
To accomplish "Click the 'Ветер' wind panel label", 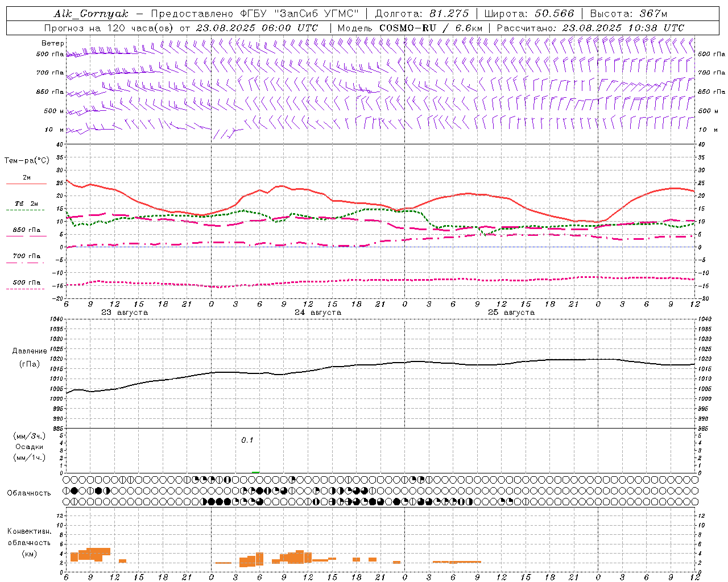I will 53,43.
